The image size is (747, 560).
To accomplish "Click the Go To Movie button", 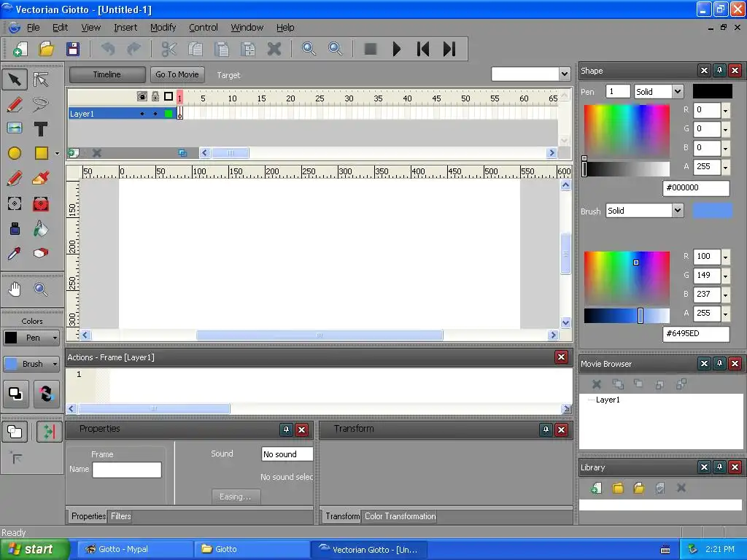I will click(x=177, y=74).
